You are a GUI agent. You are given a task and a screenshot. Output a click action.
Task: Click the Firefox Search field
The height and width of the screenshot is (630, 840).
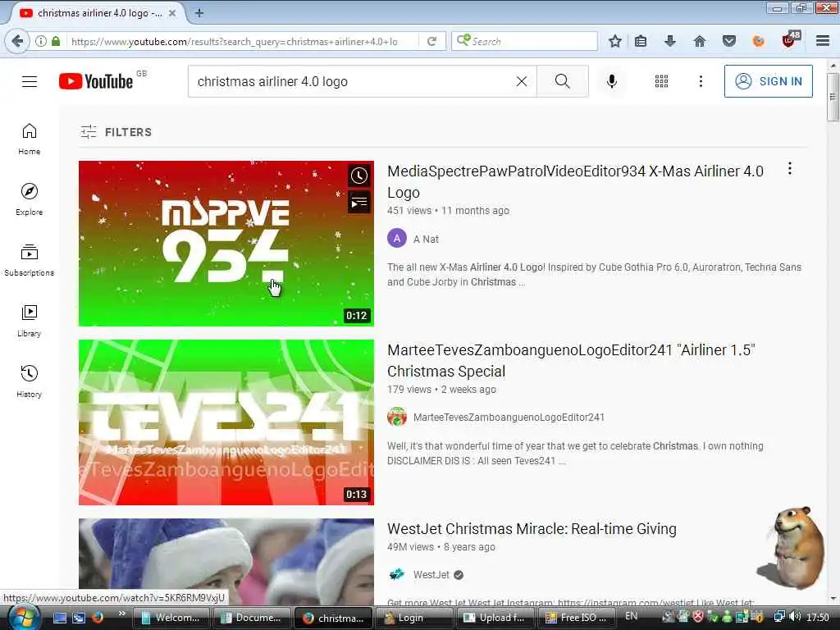[x=525, y=41]
